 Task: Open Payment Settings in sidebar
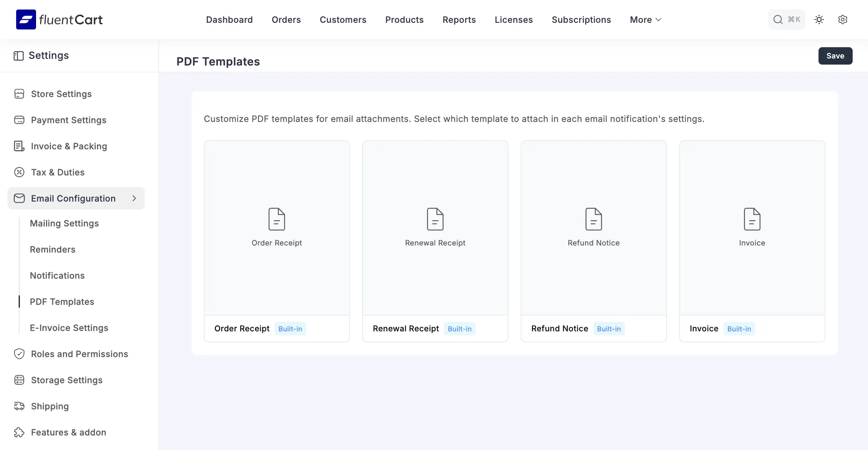click(x=69, y=120)
